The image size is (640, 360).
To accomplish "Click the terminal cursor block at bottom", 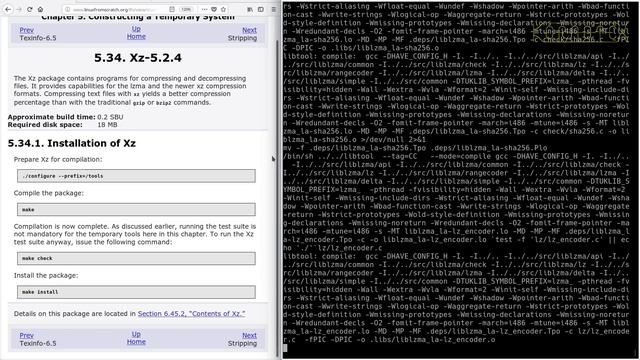I will 285,348.
